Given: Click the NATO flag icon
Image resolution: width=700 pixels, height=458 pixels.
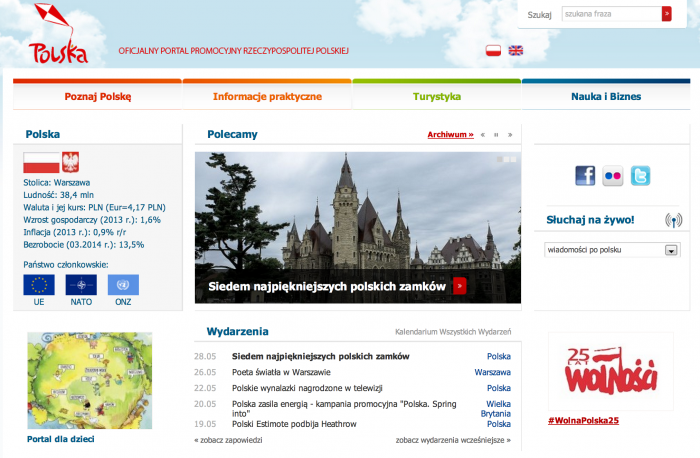Looking at the screenshot, I should (81, 285).
